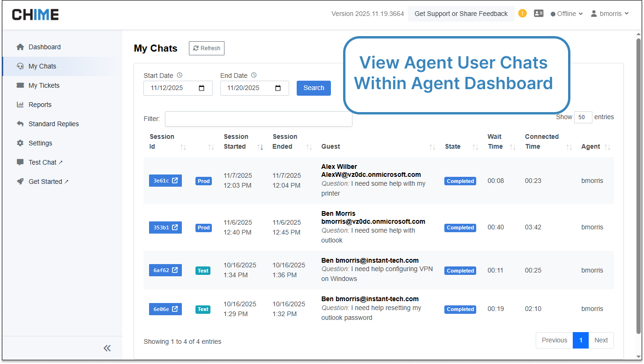
Task: Sort table by Session Started column
Action: click(260, 147)
